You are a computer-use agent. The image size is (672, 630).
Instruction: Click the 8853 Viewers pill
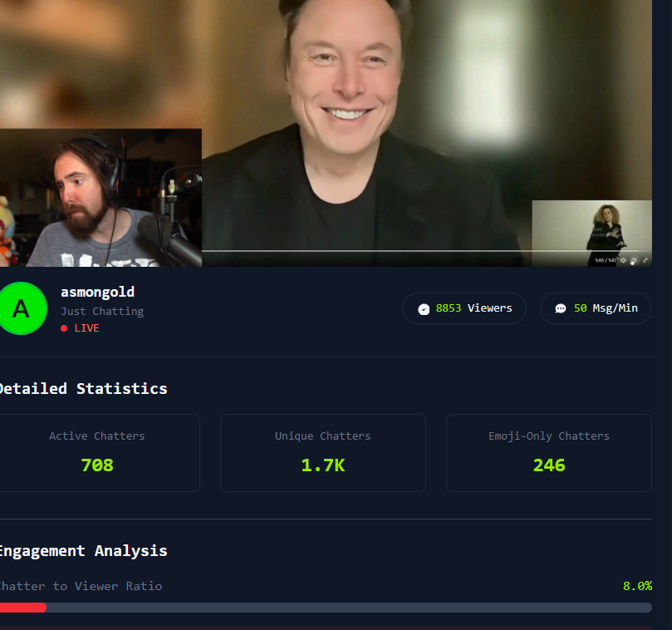click(x=464, y=308)
